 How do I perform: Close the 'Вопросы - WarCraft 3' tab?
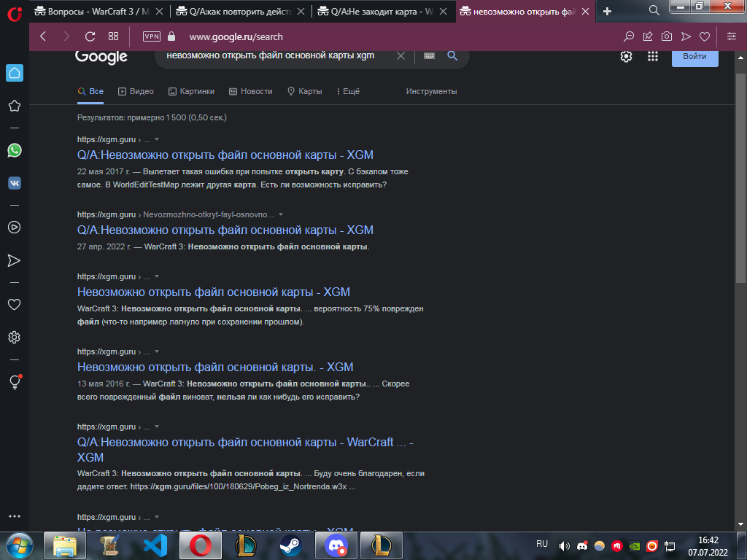[160, 12]
